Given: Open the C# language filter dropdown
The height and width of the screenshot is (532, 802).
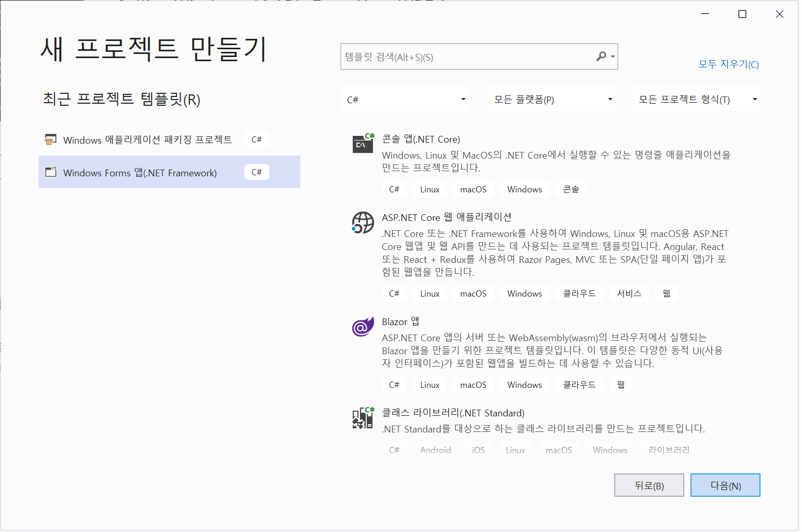Looking at the screenshot, I should tap(405, 99).
